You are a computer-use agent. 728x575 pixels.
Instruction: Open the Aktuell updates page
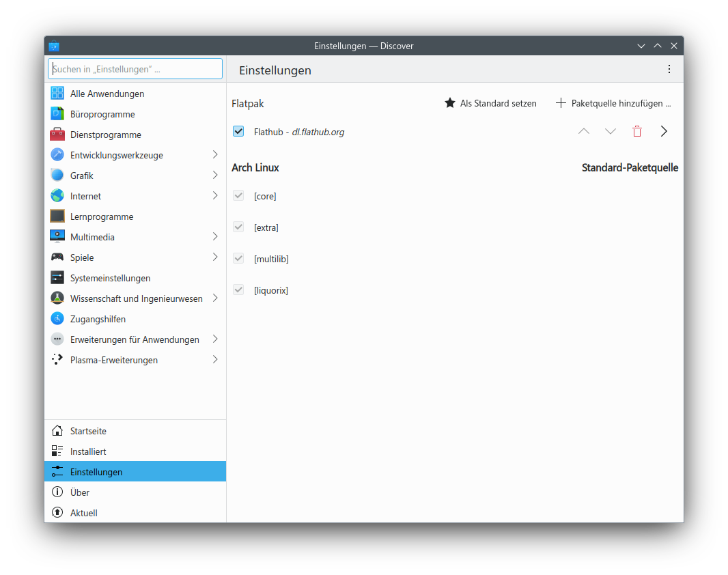click(135, 512)
